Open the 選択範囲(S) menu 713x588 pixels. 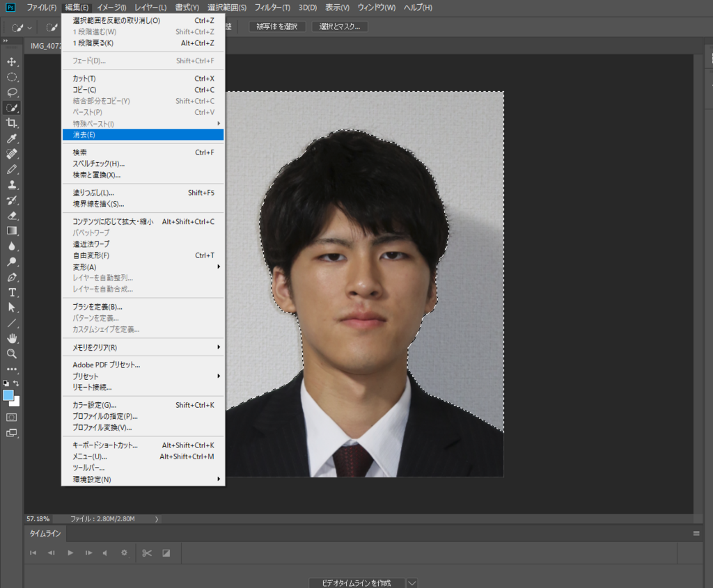coord(227,8)
